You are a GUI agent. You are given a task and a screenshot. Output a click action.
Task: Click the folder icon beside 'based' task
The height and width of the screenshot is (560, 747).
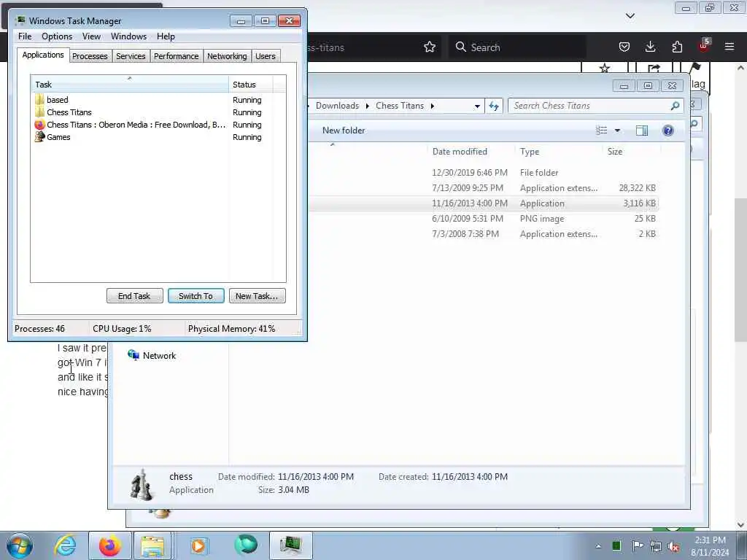[39, 99]
